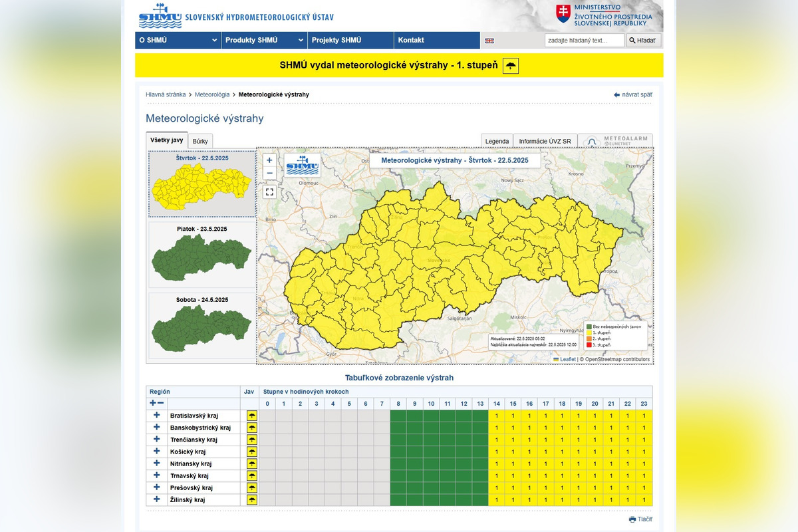
Task: Switch site language via UK flag
Action: [x=489, y=41]
